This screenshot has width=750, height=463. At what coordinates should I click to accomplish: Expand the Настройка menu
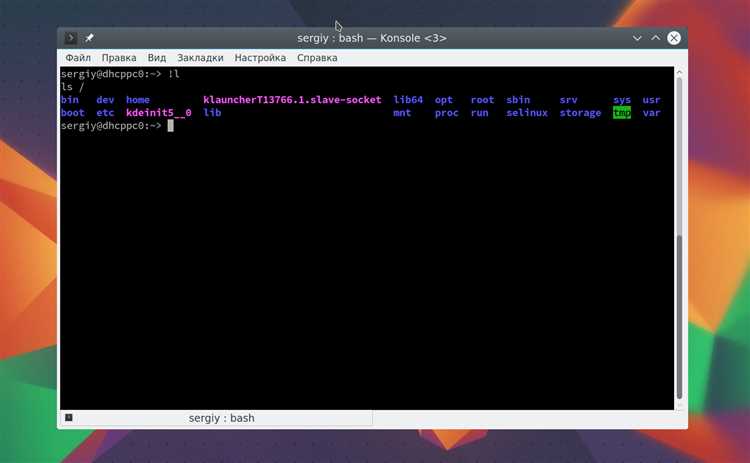[260, 58]
